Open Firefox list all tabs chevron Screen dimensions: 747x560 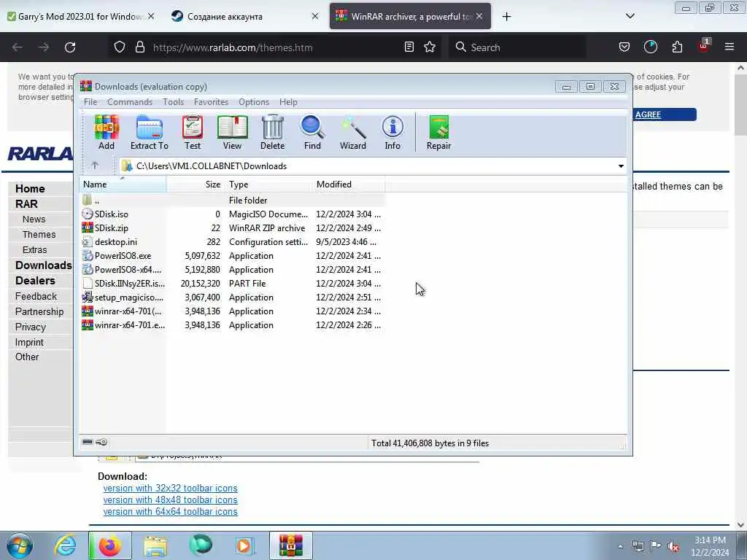coord(630,16)
